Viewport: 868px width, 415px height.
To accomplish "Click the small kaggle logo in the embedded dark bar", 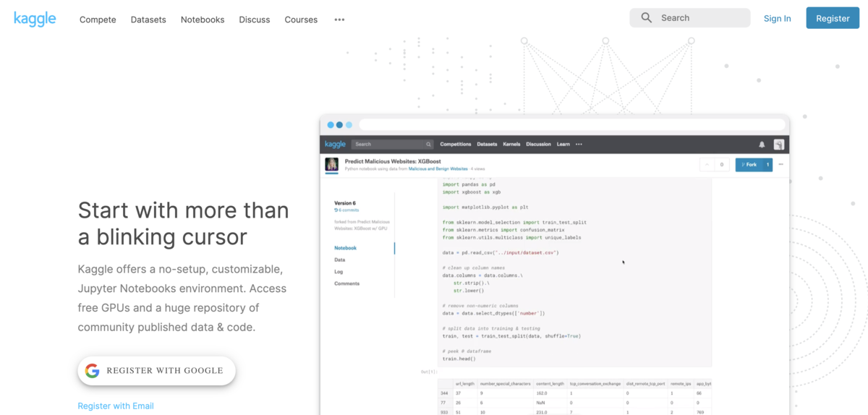I will [335, 144].
